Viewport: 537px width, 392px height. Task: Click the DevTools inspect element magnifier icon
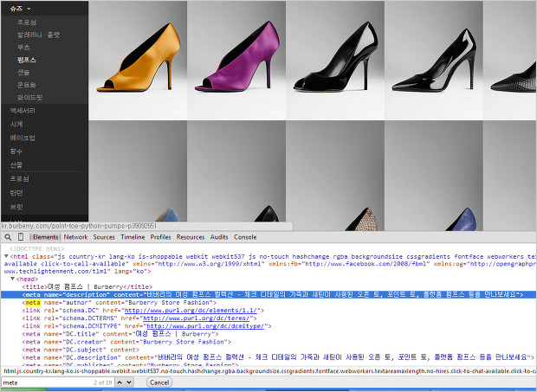(x=6, y=236)
